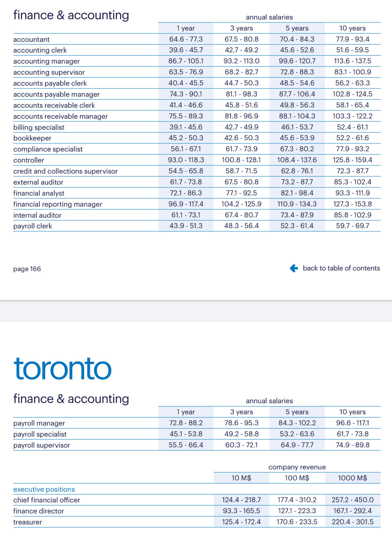Click the executive positions subheading
The width and height of the screenshot is (392, 536).
pyautogui.click(x=44, y=489)
